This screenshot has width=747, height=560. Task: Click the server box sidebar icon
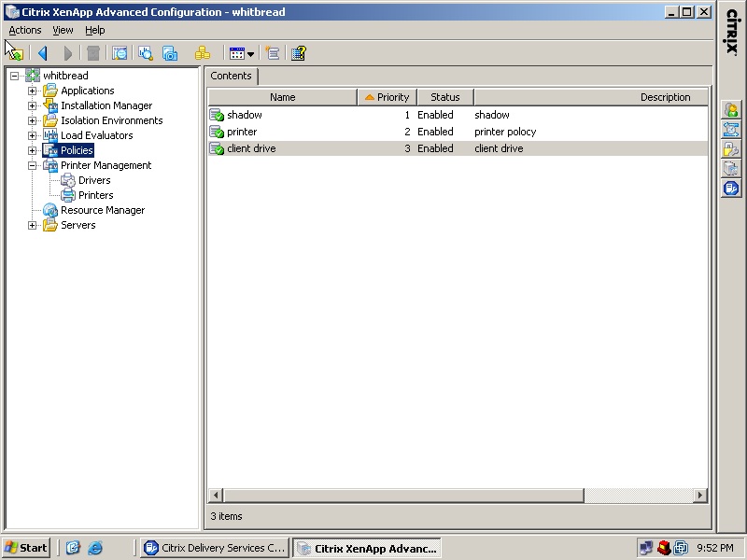731,169
